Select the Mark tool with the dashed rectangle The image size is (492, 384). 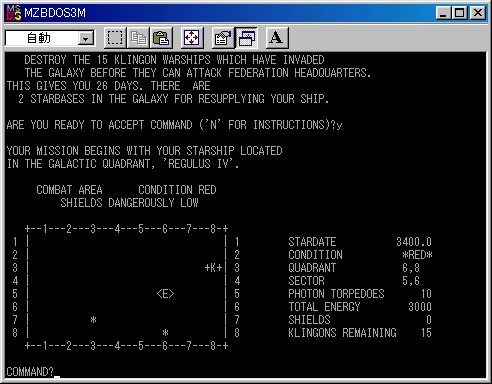[x=115, y=38]
